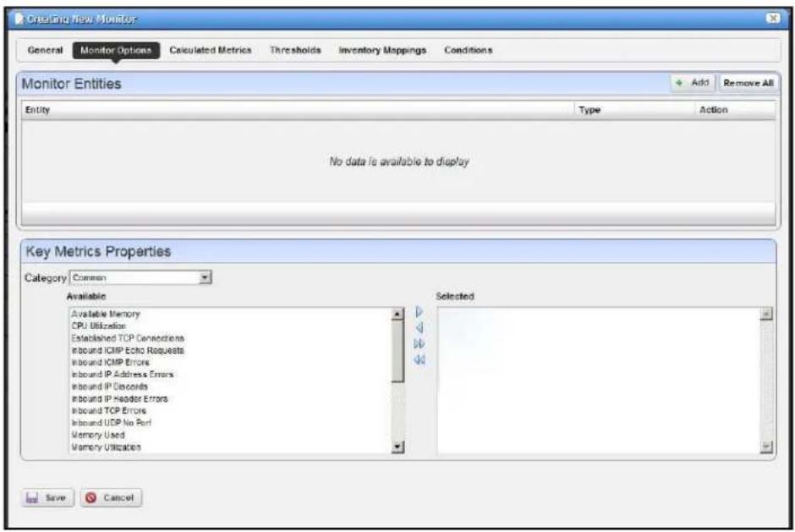Screen dimensions: 795x532
Task: Open the General tab
Action: 45,50
